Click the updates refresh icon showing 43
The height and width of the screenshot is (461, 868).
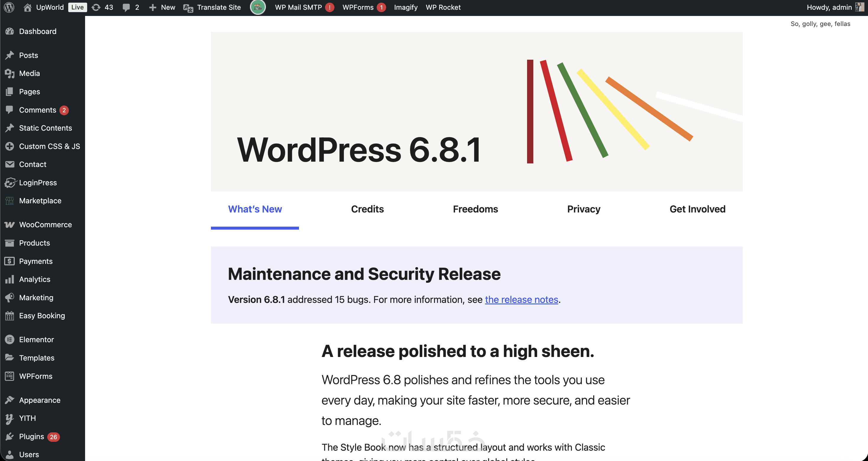click(96, 7)
